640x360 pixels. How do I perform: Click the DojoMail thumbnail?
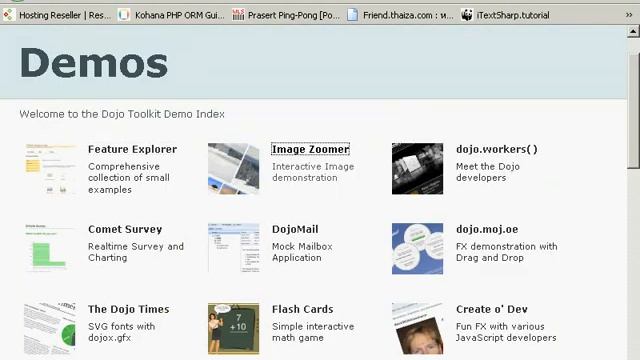(233, 249)
